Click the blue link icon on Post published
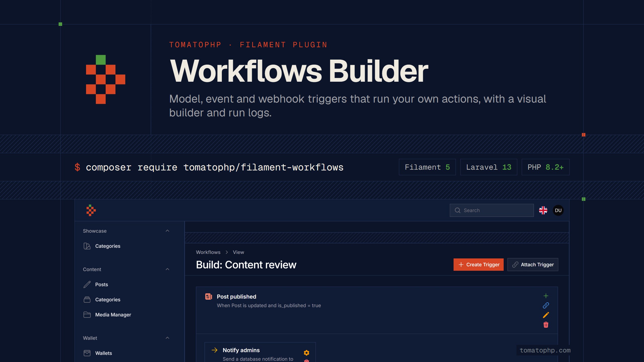644x362 pixels. [546, 305]
